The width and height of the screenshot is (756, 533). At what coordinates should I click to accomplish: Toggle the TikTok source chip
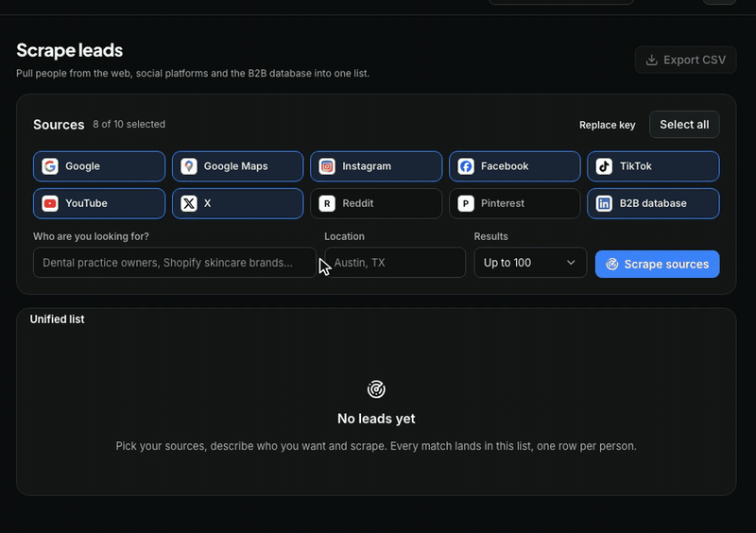click(x=653, y=166)
